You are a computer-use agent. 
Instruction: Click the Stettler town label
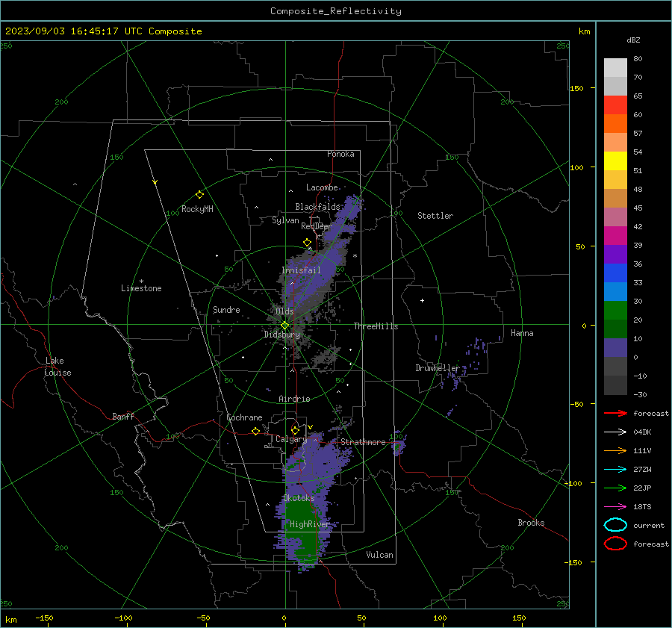(435, 216)
